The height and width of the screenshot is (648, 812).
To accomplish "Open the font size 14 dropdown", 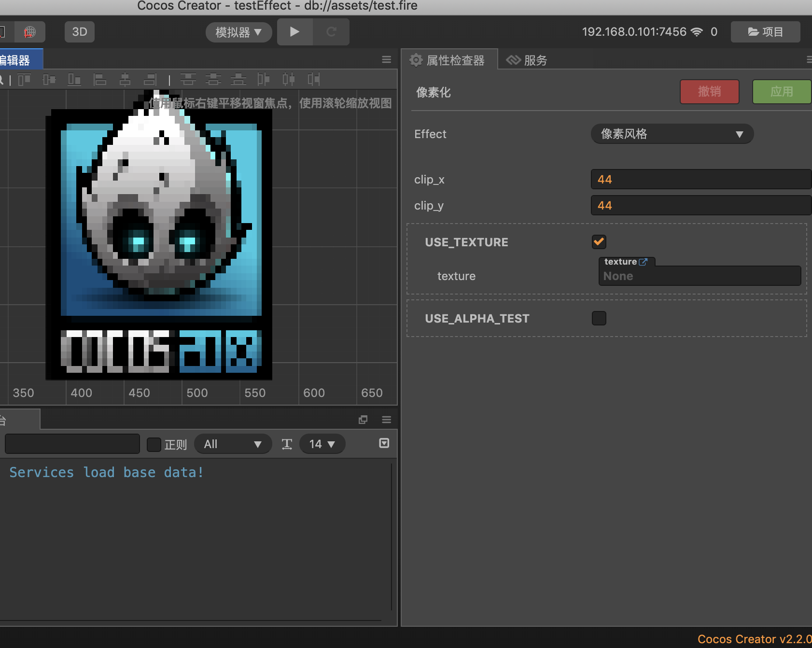I will point(322,444).
